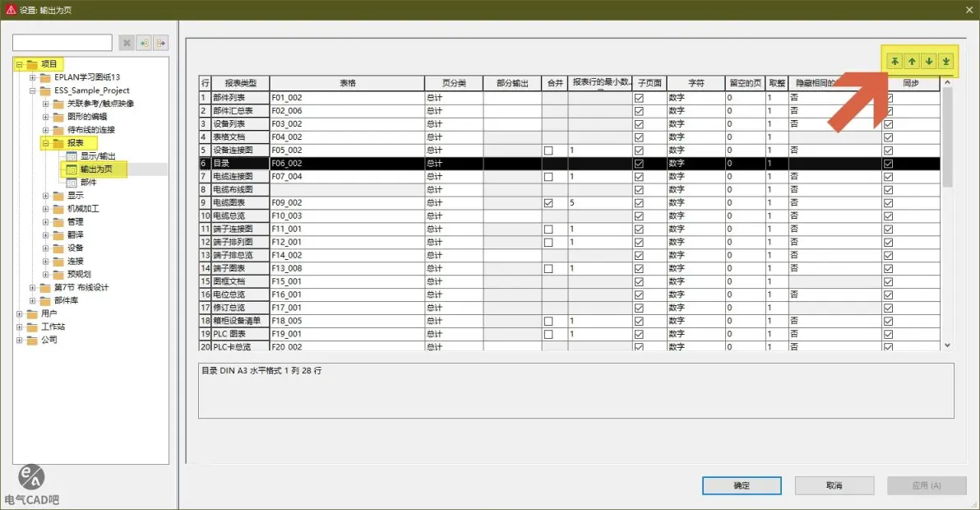Click the table scrollbar up arrow
Viewport: 980px width, 510px height.
pos(947,82)
